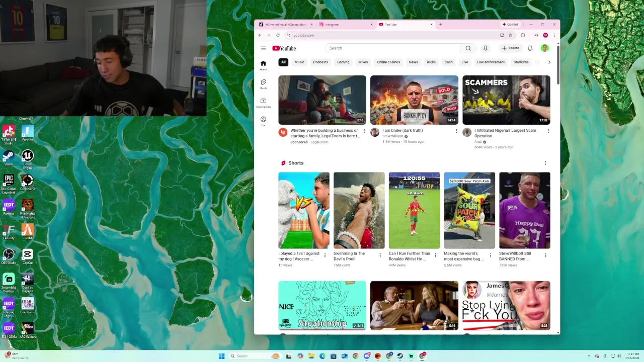Select the CapCut desktop icon

click(x=28, y=256)
